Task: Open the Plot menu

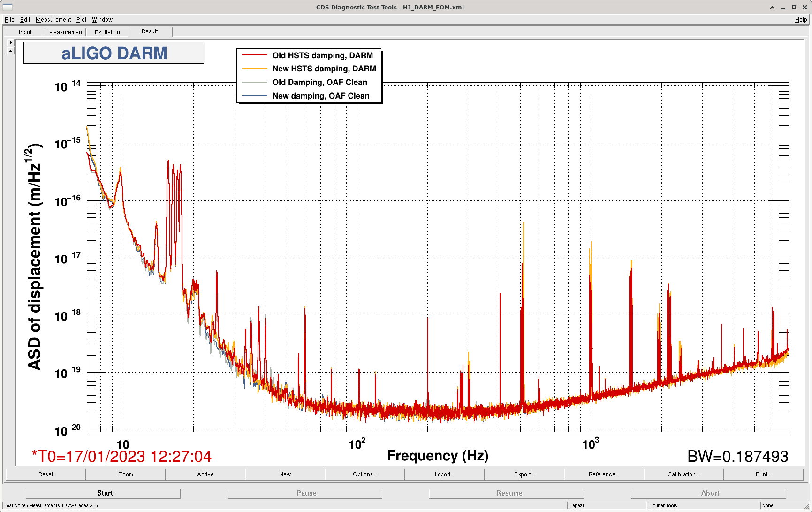Action: pos(82,20)
